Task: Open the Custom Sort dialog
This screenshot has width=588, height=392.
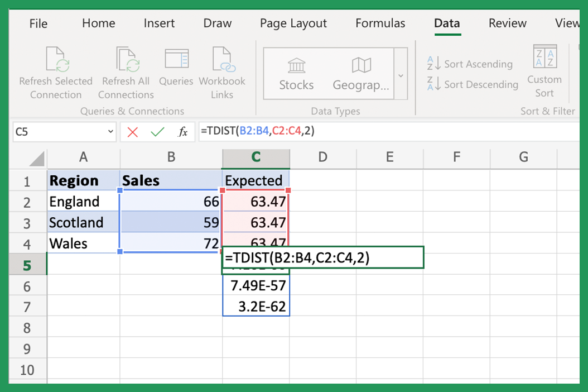Action: coord(544,73)
